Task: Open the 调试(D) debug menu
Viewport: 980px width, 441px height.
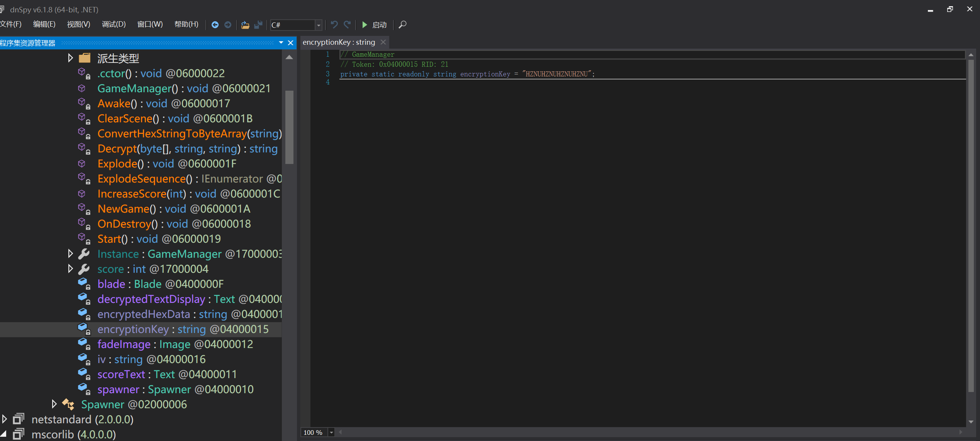Action: (114, 24)
